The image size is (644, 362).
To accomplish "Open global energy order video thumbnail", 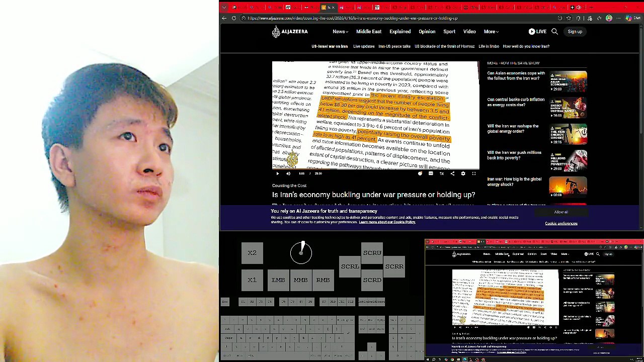I will tap(568, 135).
